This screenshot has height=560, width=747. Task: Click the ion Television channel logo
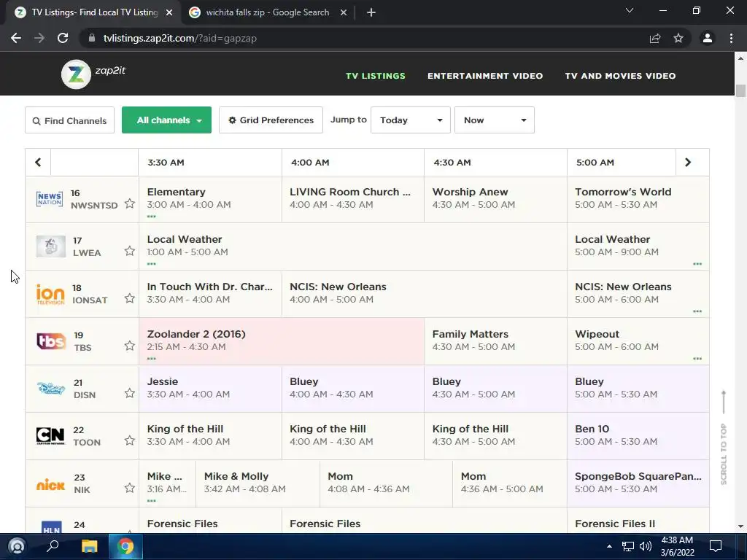pyautogui.click(x=50, y=295)
